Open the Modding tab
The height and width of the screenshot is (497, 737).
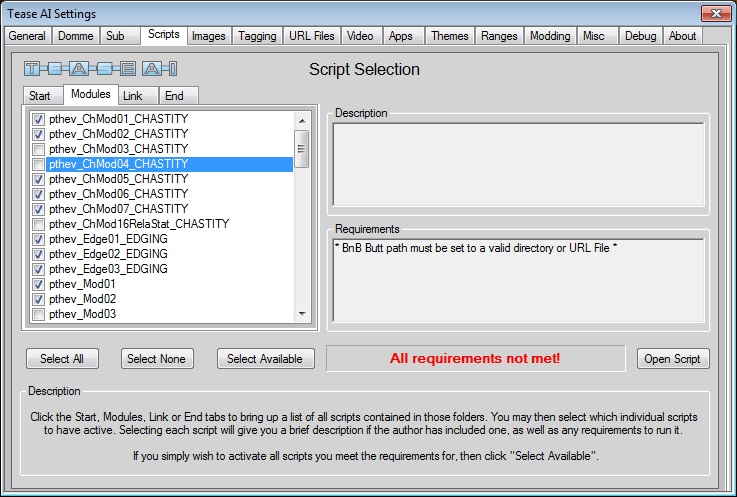pyautogui.click(x=550, y=36)
